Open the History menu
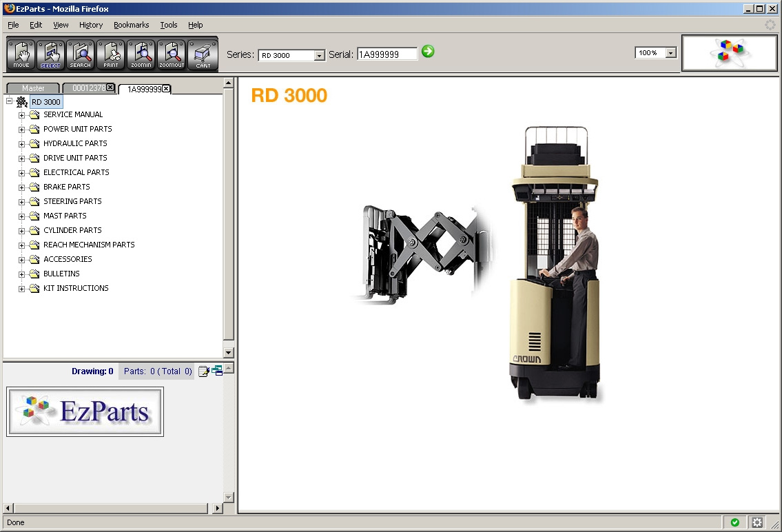 point(91,25)
